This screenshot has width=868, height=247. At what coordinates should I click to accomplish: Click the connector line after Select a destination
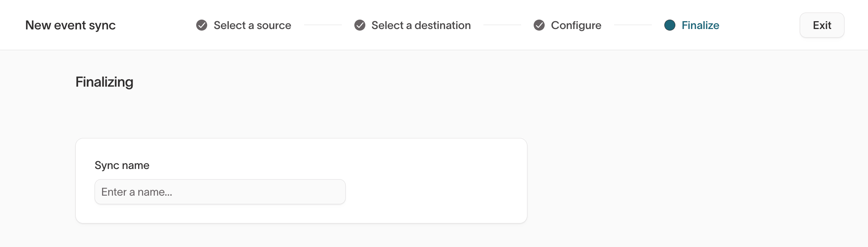502,25
